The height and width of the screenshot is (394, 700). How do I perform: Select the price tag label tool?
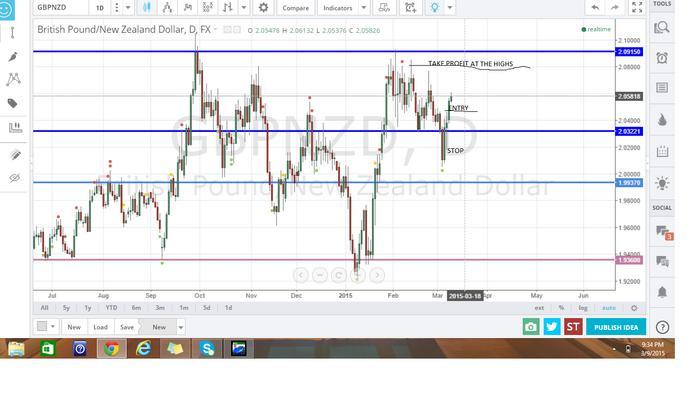tap(13, 104)
